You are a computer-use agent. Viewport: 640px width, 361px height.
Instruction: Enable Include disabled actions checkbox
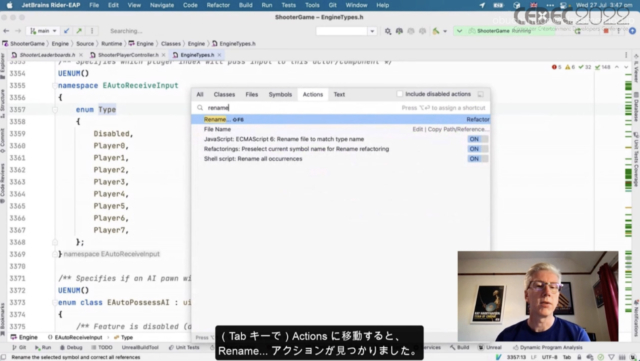click(400, 94)
